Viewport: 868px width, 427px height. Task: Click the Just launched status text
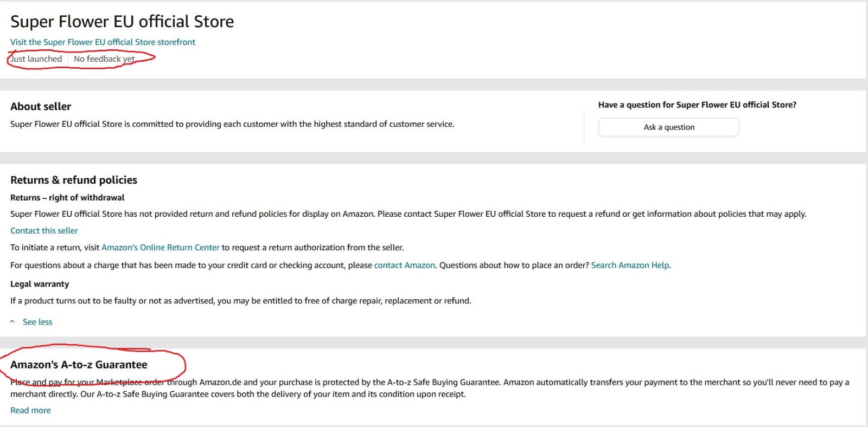pyautogui.click(x=36, y=59)
